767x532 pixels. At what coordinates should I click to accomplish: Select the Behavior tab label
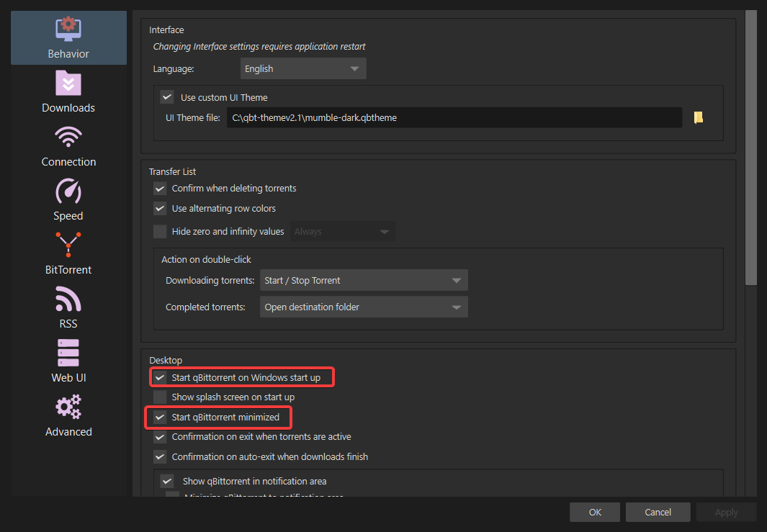click(68, 54)
